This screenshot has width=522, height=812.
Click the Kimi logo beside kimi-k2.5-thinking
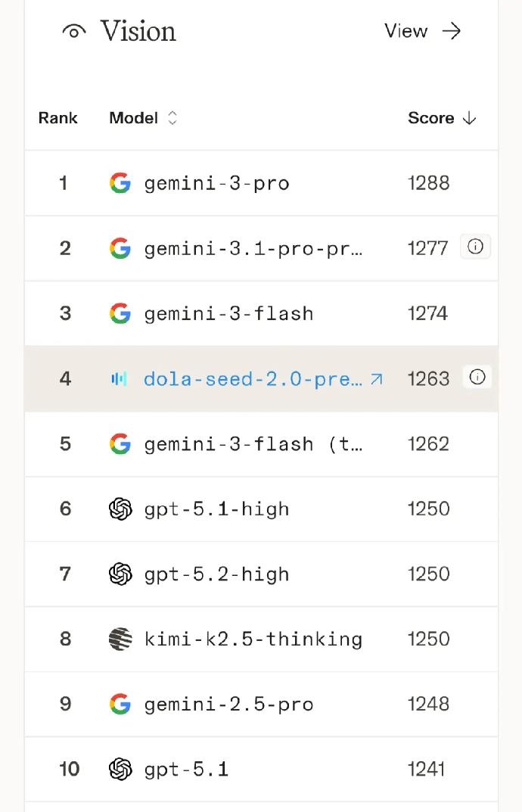pyautogui.click(x=120, y=639)
